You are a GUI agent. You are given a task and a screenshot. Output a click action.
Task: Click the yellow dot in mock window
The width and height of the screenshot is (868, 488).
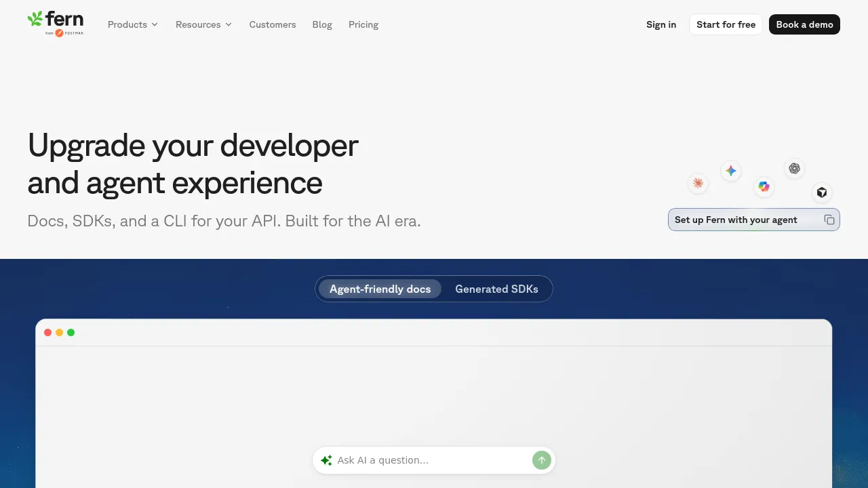coord(59,332)
